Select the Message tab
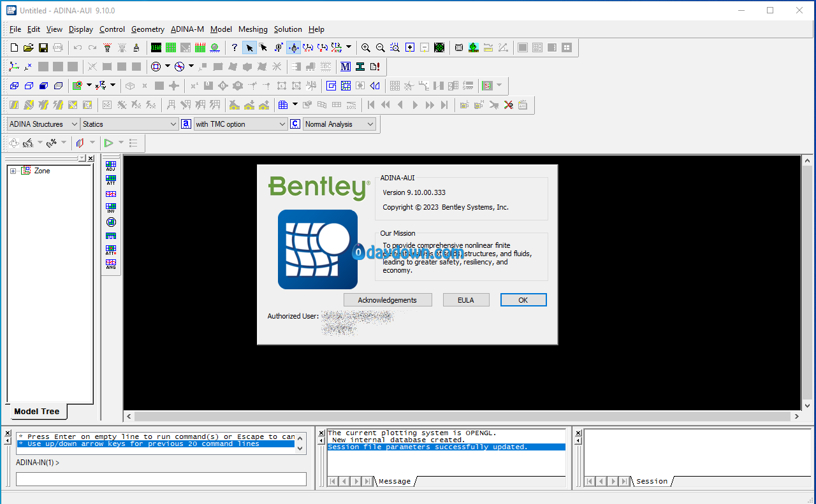Viewport: 816px width, 504px height. (395, 481)
